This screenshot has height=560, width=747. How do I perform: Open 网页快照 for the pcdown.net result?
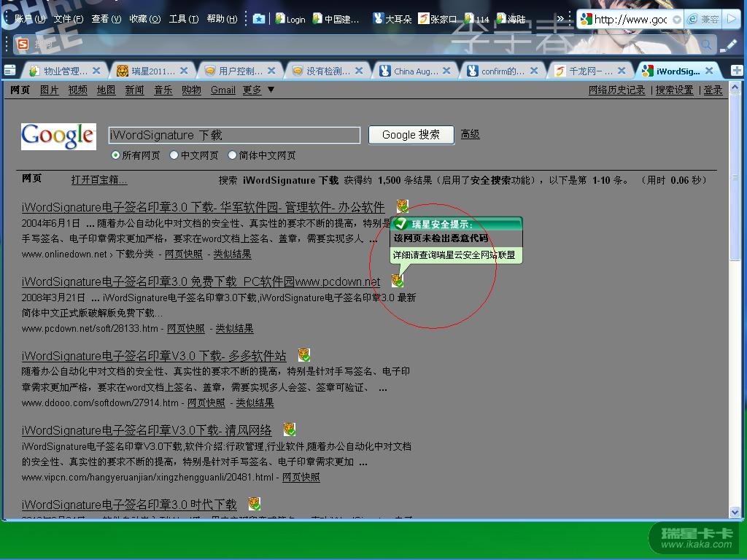click(x=186, y=328)
